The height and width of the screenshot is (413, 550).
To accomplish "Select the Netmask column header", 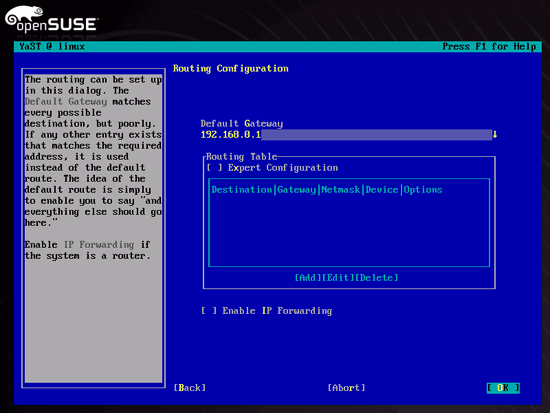I will point(340,190).
